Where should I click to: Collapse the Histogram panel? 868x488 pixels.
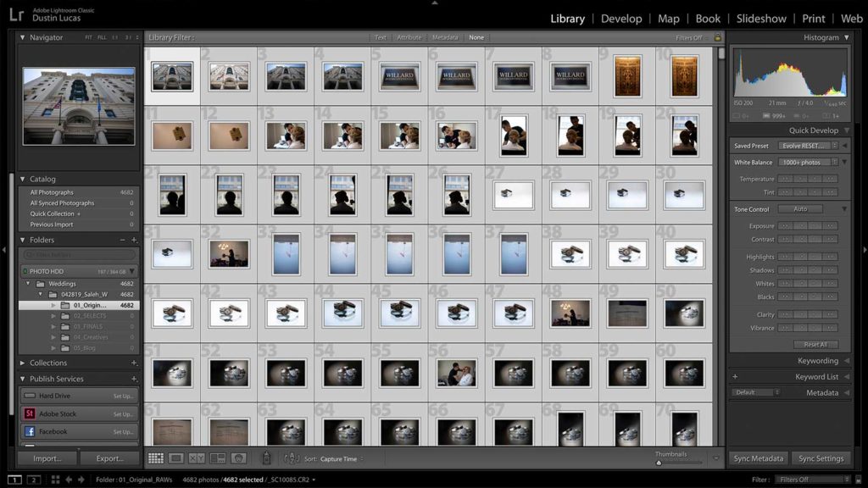(x=847, y=37)
